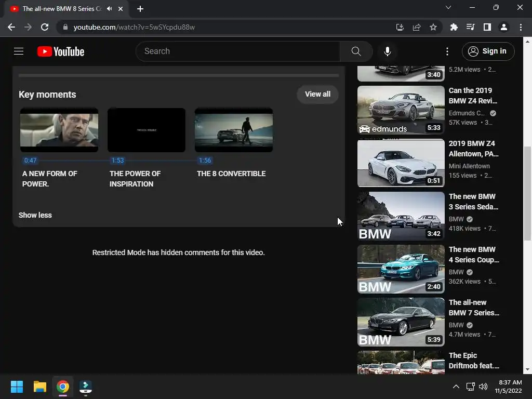Open Mini Allentown channel link

tap(469, 166)
